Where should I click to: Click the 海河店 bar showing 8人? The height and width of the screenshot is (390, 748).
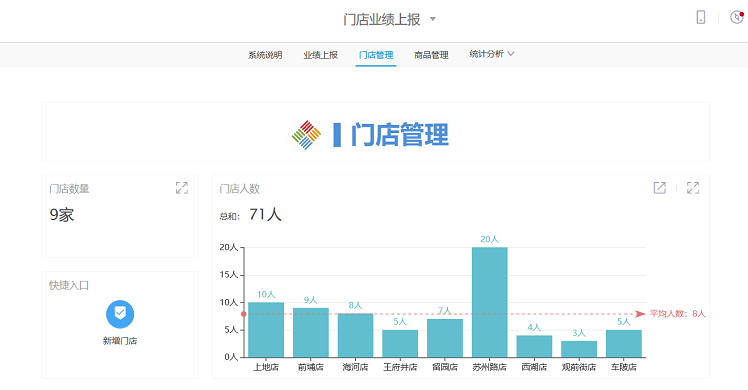point(355,335)
